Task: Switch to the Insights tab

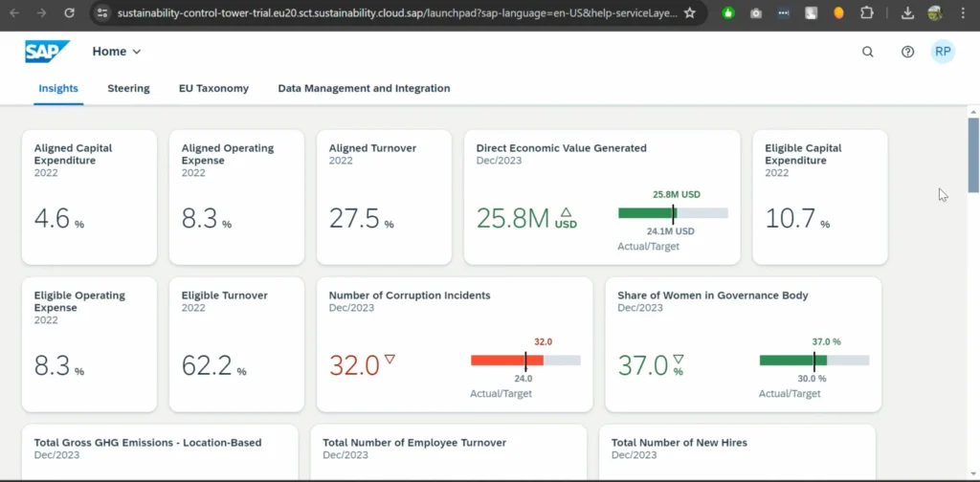Action: (x=58, y=89)
